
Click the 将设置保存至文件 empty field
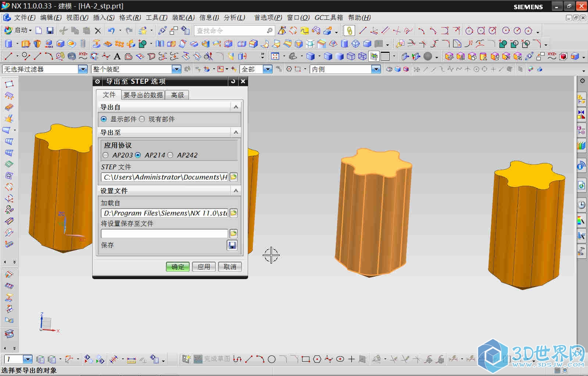point(164,234)
